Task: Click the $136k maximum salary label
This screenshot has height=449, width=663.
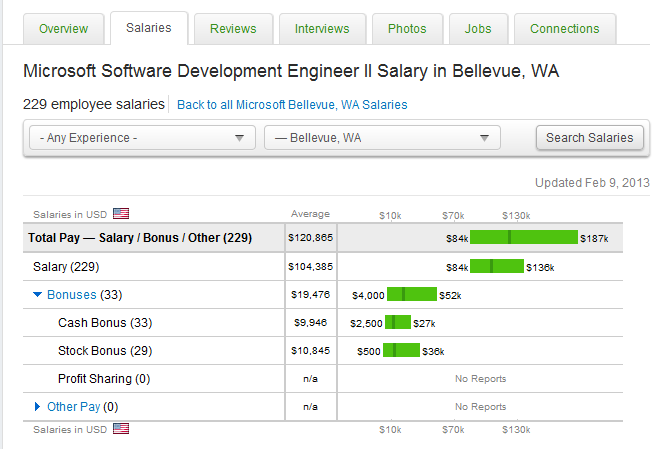Action: click(540, 267)
